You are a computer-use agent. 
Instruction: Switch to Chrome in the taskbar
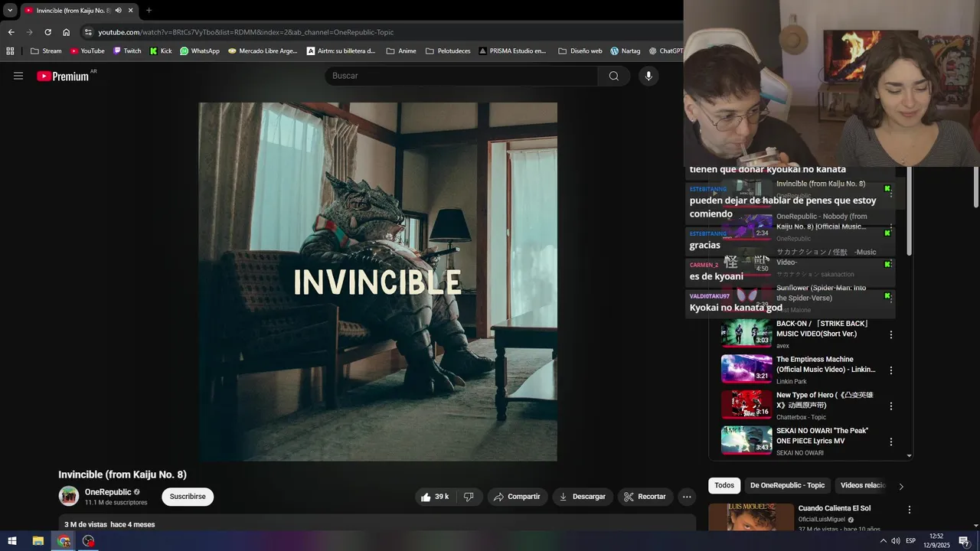tap(64, 541)
